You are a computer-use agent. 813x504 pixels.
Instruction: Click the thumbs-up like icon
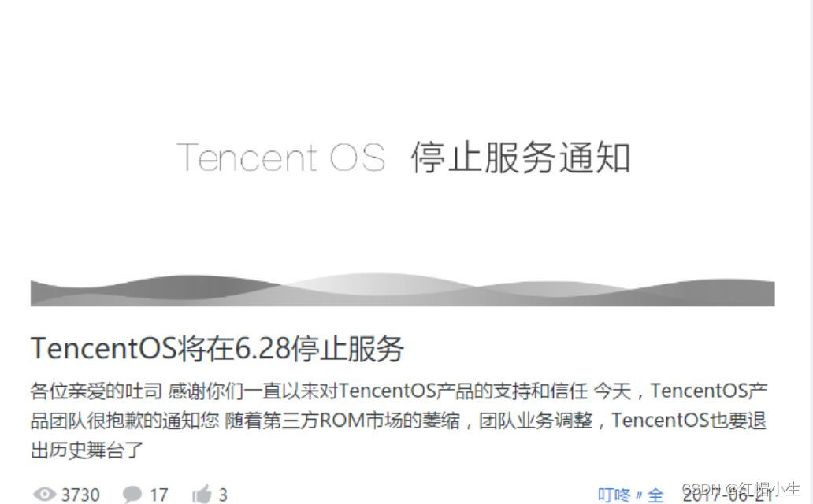(202, 494)
